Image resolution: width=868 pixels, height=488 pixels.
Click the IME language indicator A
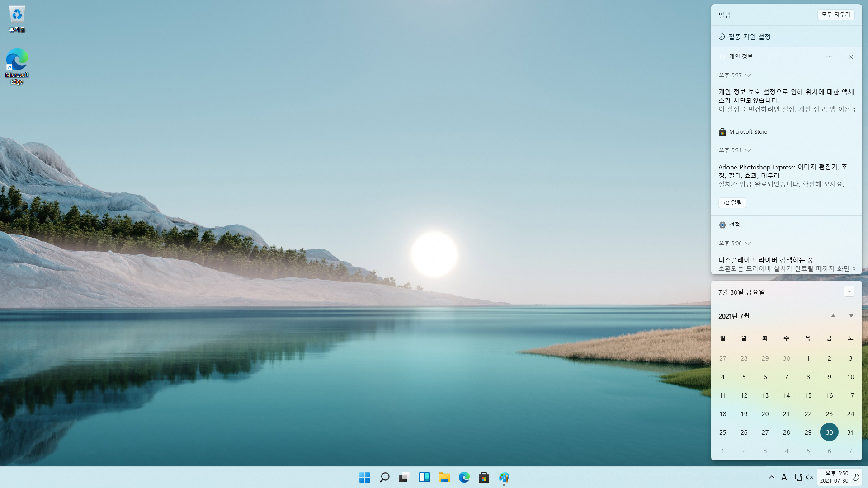[784, 477]
